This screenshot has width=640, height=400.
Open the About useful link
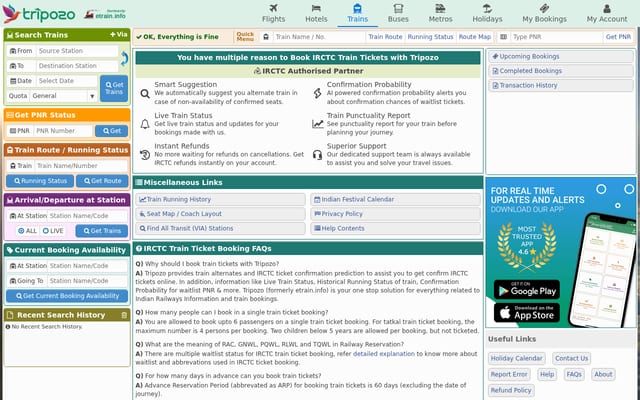[x=603, y=374]
